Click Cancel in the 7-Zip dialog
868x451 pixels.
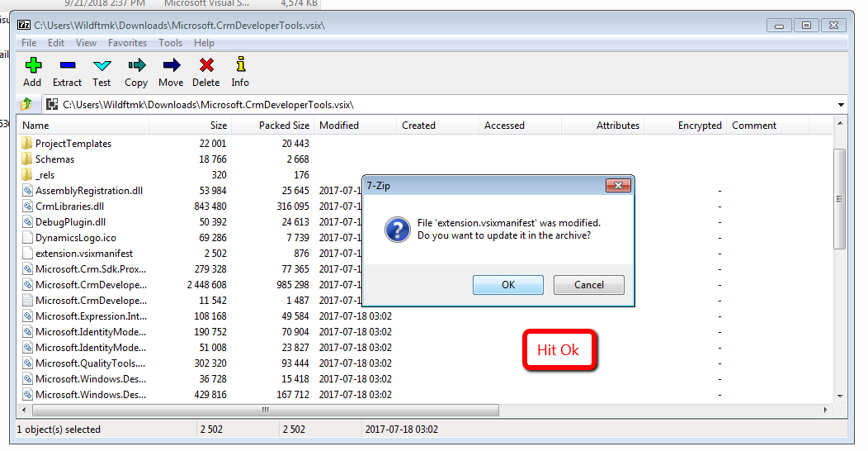click(589, 285)
